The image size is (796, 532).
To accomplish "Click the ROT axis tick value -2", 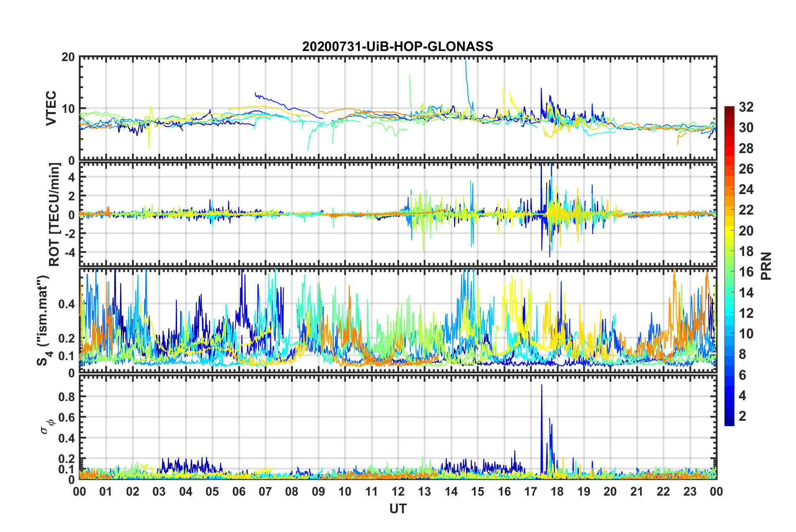I will 69,234.
